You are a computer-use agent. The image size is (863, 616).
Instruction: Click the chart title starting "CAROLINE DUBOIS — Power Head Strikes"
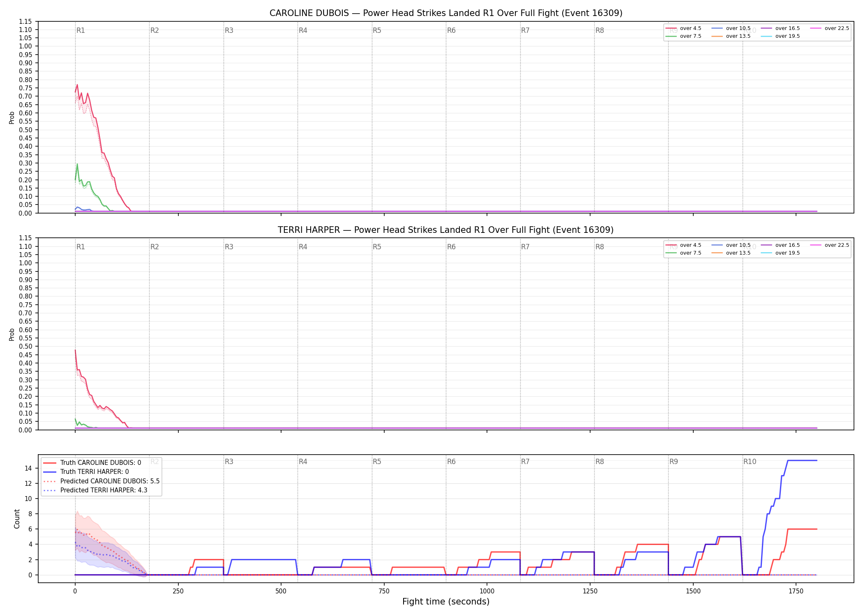446,13
